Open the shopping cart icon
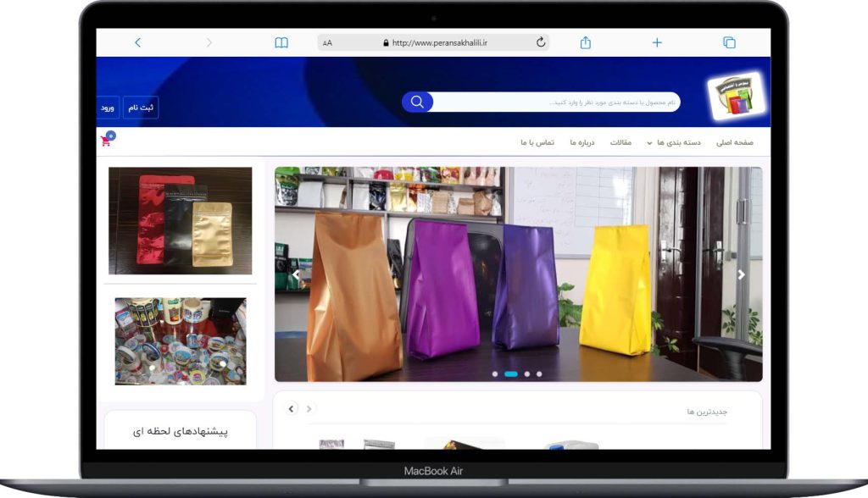The width and height of the screenshot is (868, 498). [107, 141]
